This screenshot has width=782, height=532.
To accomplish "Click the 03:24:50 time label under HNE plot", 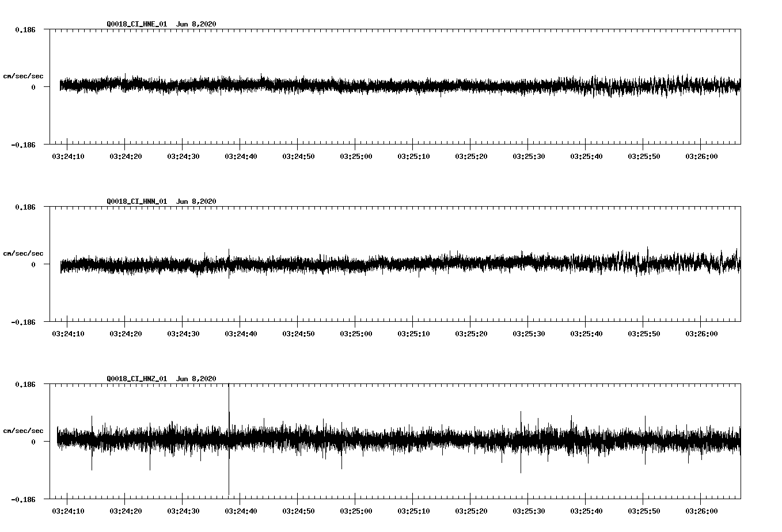I will click(298, 156).
